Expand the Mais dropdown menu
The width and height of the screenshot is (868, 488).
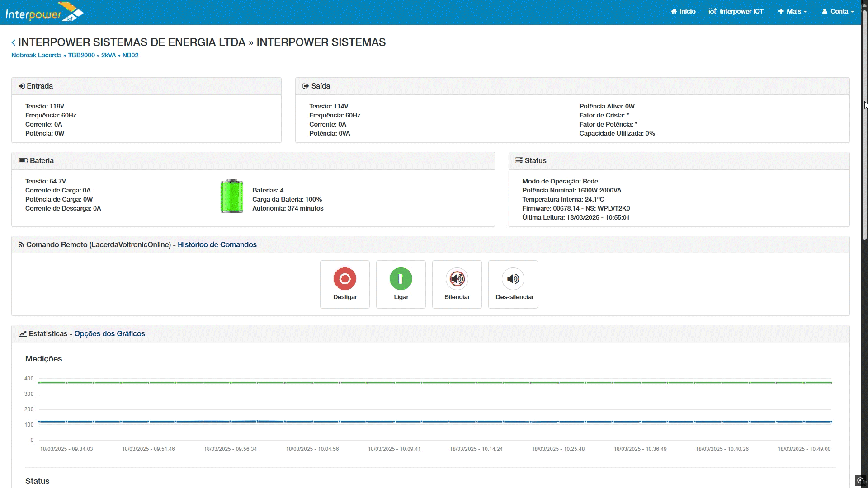793,11
